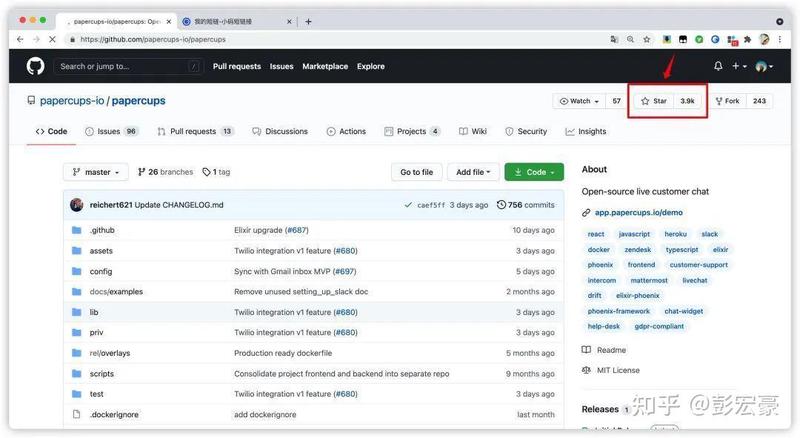Screen dimensions: 800x438
Task: Open the priv folder
Action: pyautogui.click(x=96, y=332)
